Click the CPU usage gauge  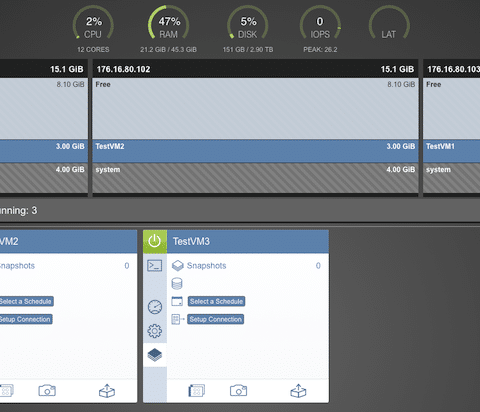tap(93, 23)
